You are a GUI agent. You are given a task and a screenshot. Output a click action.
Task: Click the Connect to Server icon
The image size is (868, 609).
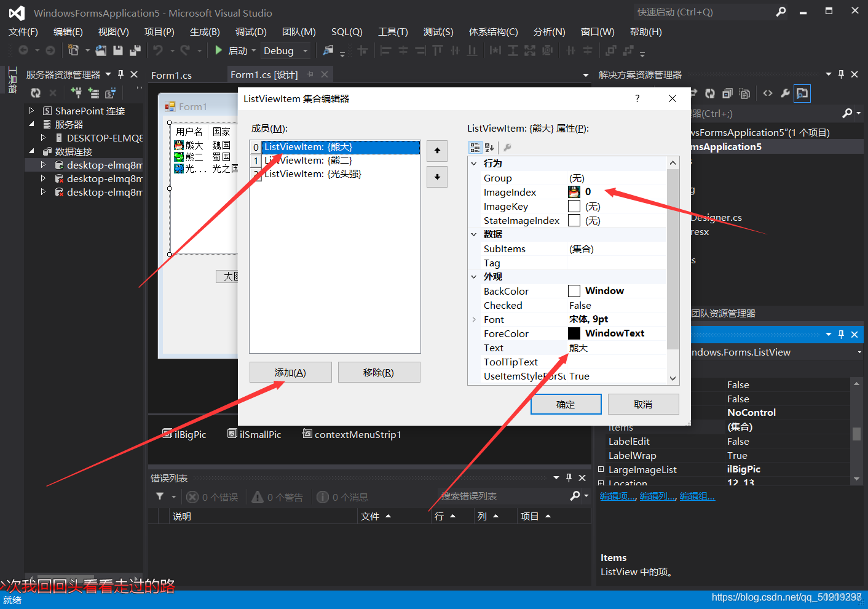[x=93, y=93]
